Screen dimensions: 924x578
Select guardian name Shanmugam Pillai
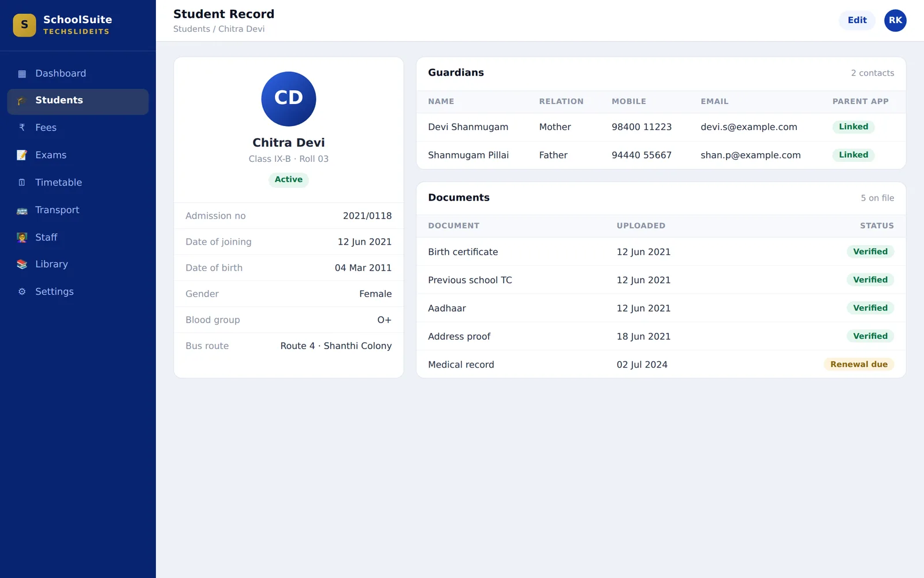pyautogui.click(x=468, y=155)
